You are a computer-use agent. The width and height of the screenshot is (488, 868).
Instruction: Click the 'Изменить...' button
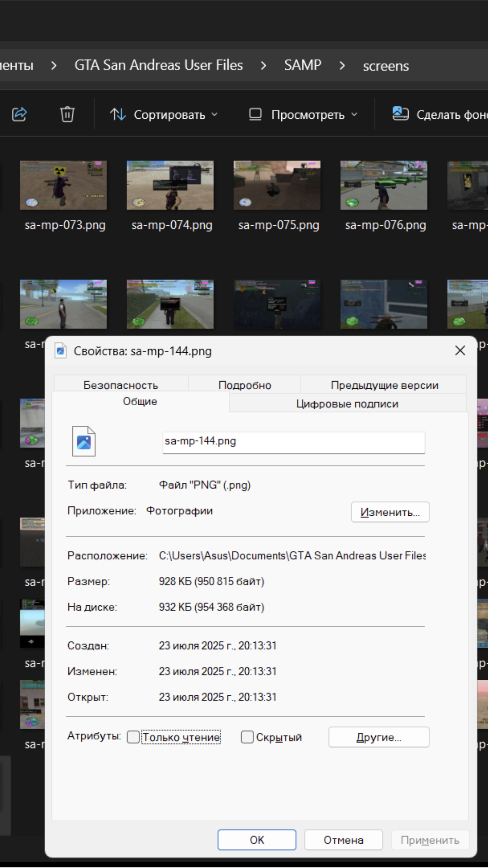pos(390,512)
